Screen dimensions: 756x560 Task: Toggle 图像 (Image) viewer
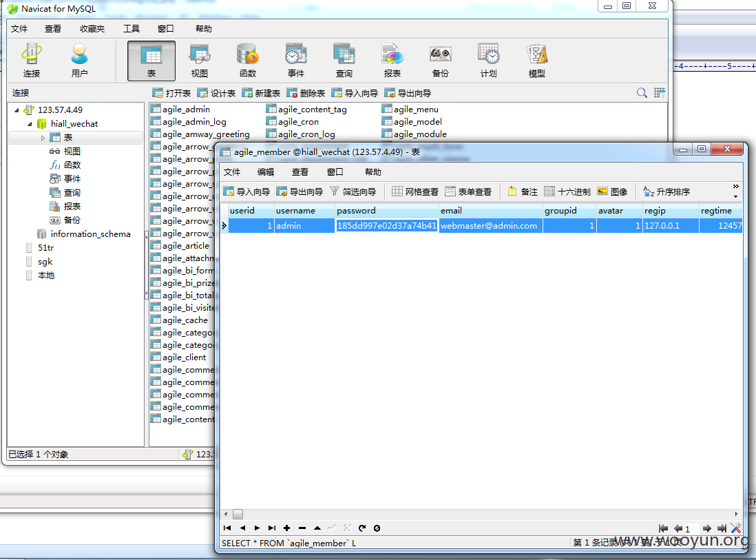[612, 191]
